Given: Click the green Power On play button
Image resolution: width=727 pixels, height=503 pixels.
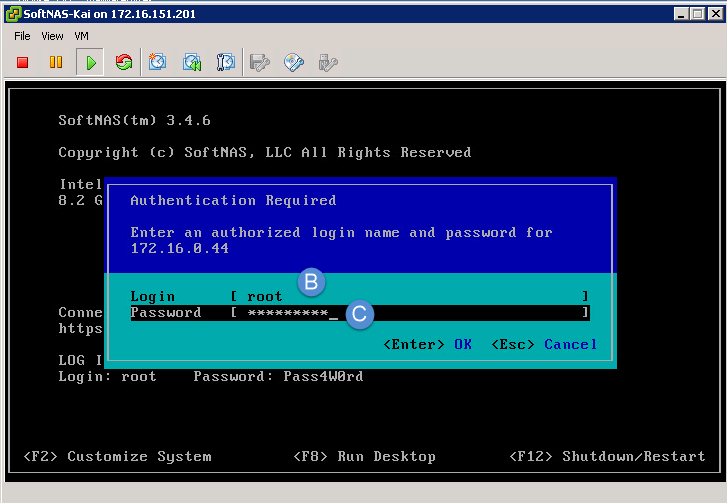Looking at the screenshot, I should click(x=90, y=63).
